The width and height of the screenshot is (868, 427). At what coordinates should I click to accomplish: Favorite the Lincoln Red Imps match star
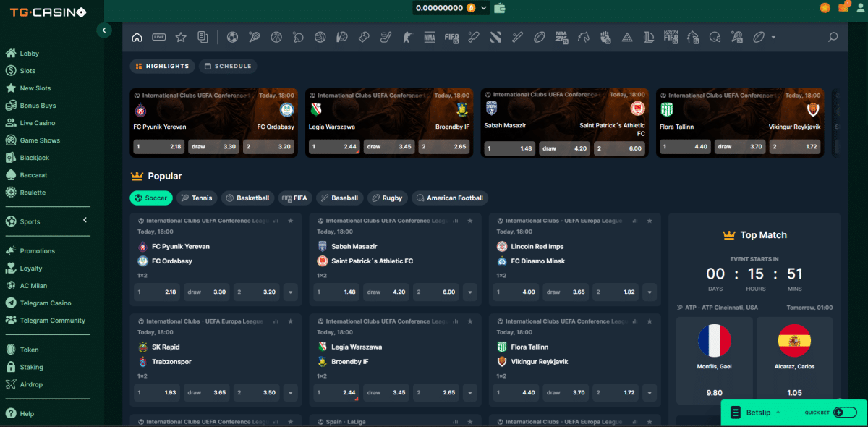pyautogui.click(x=649, y=221)
